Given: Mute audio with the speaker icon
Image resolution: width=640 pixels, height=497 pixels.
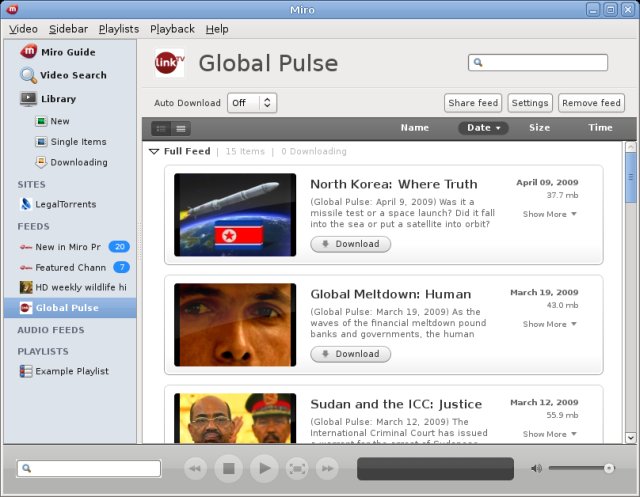Looking at the screenshot, I should coord(536,468).
